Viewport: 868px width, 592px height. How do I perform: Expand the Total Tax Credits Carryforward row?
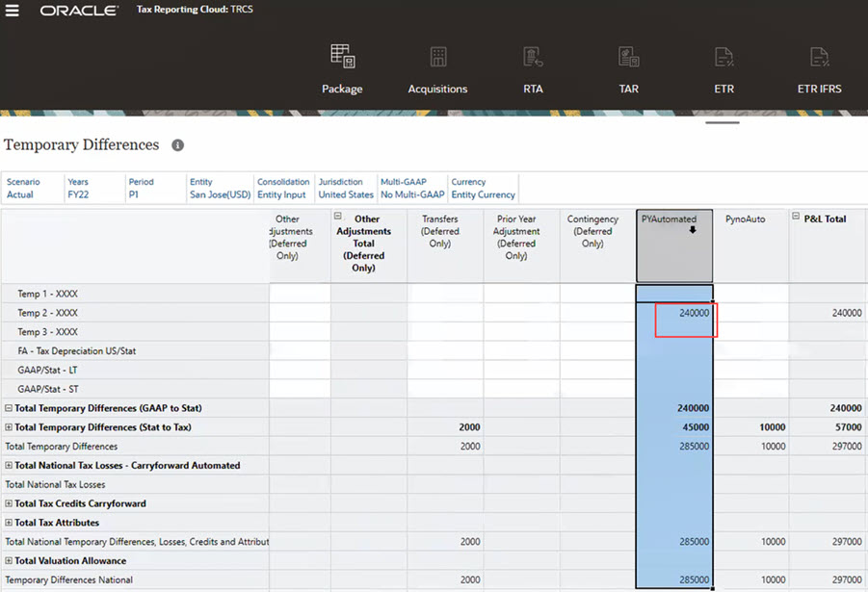pos(9,503)
